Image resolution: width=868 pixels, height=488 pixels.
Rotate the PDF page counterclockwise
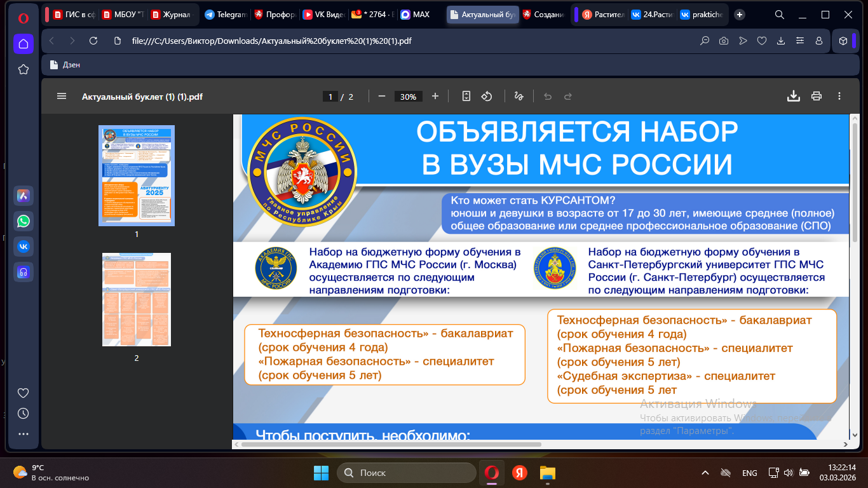tap(487, 97)
